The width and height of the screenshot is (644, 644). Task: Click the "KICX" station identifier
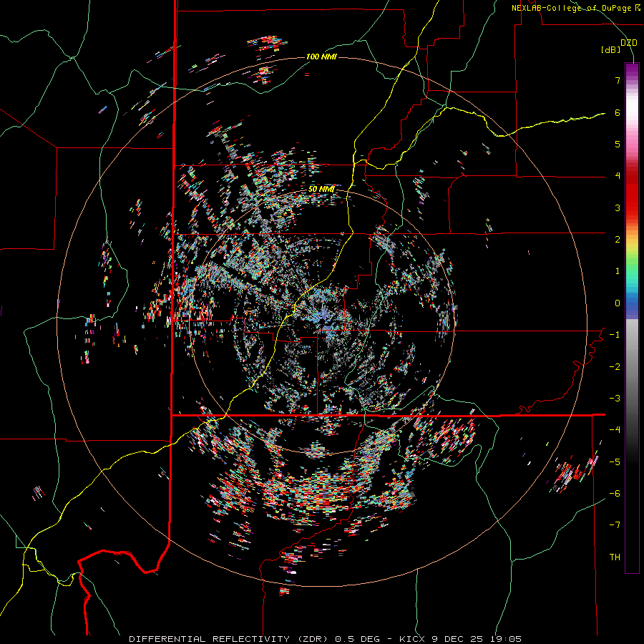pos(412,639)
